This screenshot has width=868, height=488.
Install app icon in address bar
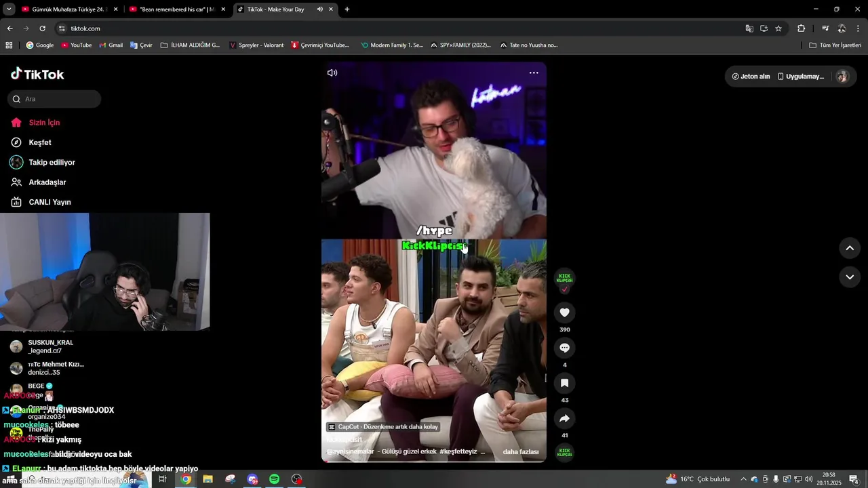[x=764, y=28]
